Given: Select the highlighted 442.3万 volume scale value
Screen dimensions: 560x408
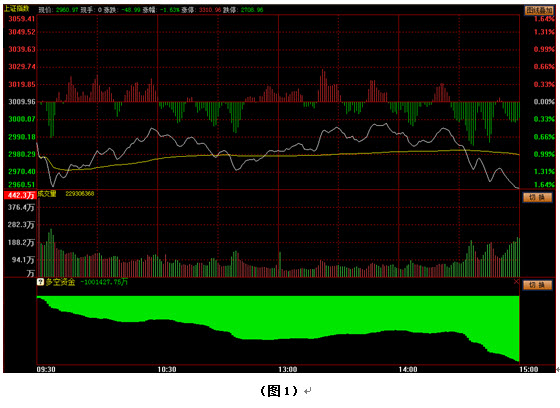Looking at the screenshot, I should 20,195.
